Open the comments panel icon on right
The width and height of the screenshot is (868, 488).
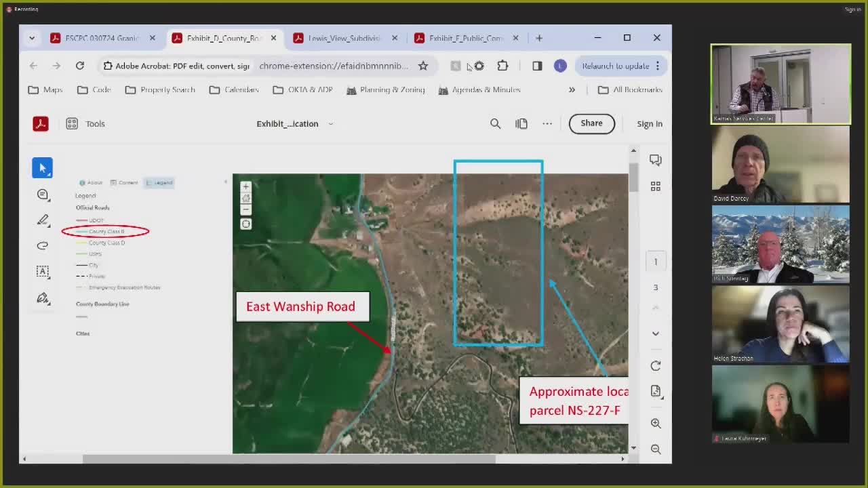655,160
